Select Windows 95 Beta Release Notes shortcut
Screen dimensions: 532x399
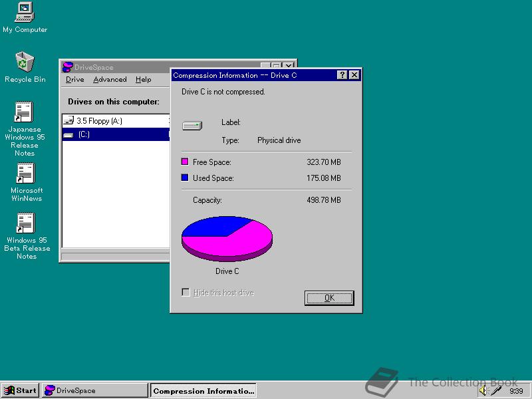27,236
